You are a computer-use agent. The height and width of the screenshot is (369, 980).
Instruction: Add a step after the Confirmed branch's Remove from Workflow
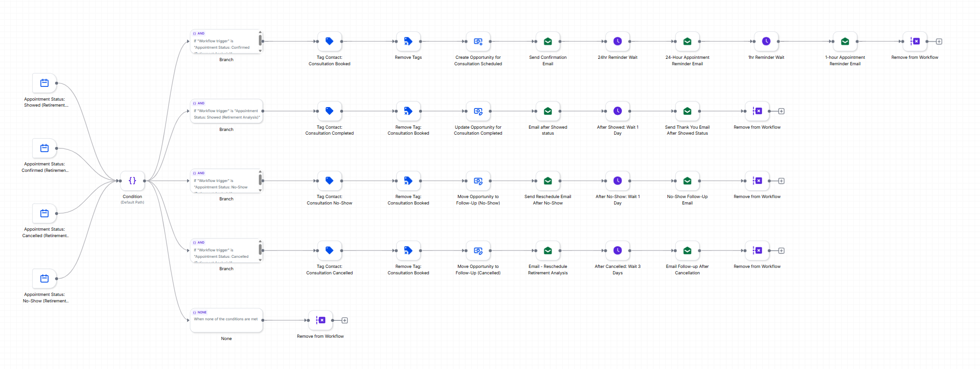tap(939, 41)
